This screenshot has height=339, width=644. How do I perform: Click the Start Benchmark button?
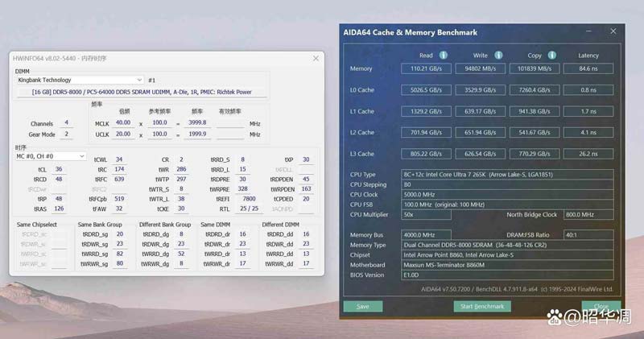pos(482,306)
